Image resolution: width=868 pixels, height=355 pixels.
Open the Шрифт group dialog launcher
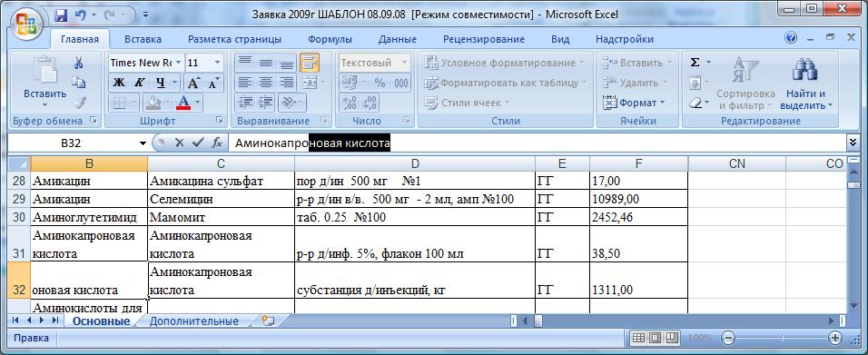(x=219, y=120)
